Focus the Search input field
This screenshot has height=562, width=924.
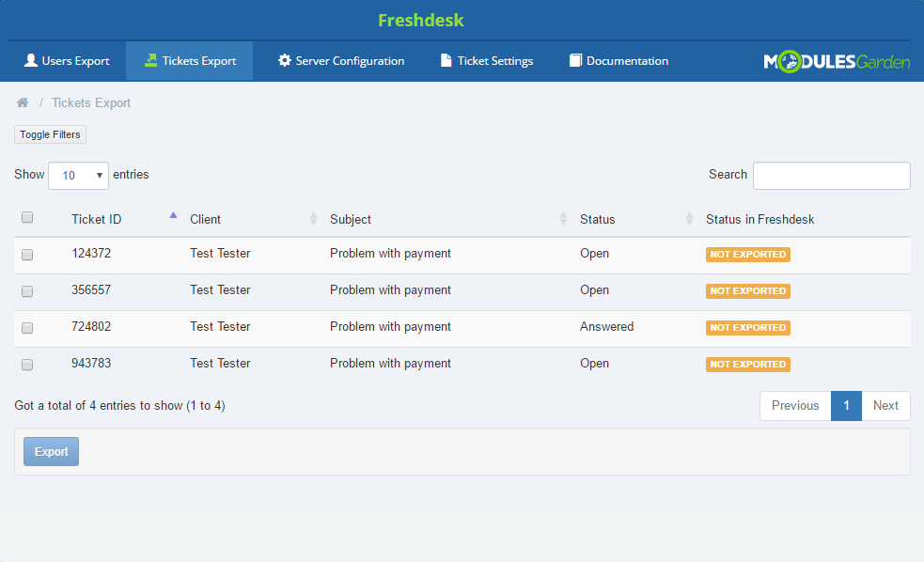tap(831, 176)
